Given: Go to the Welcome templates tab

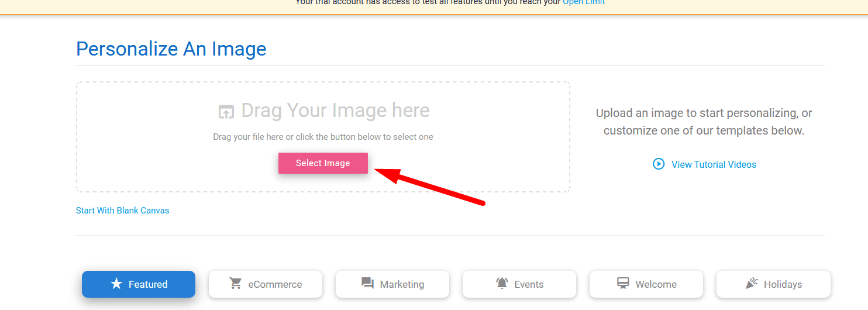Looking at the screenshot, I should (646, 284).
